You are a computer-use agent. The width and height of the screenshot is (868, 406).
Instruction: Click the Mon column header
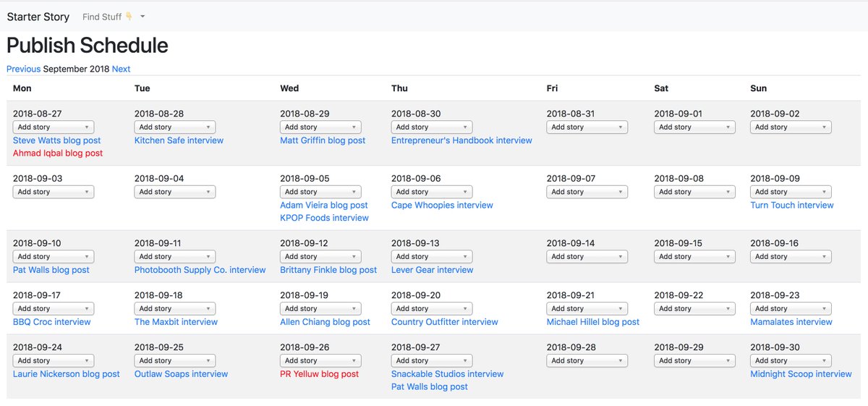coord(22,88)
